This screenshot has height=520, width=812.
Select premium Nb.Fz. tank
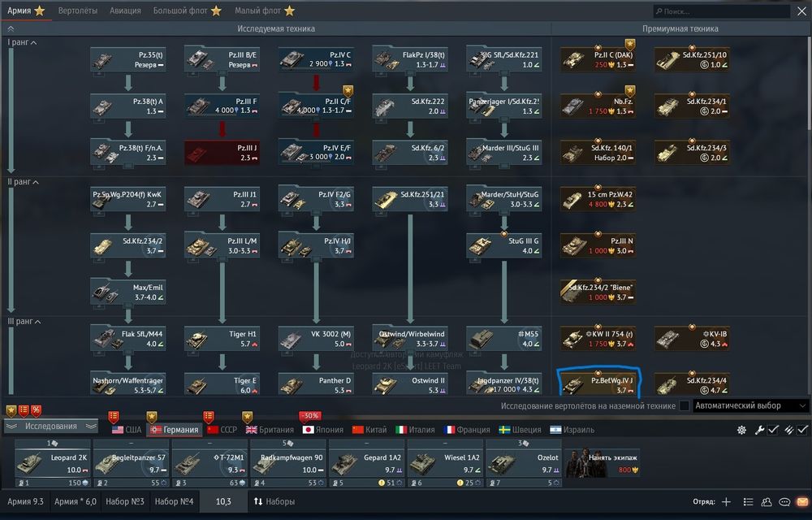[x=598, y=106]
